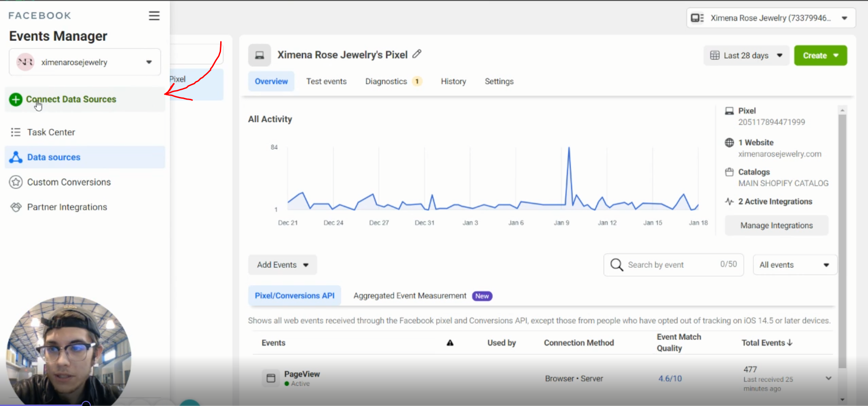Click the Data sources triangle icon
Viewport: 868px width, 406px height.
[x=16, y=157]
